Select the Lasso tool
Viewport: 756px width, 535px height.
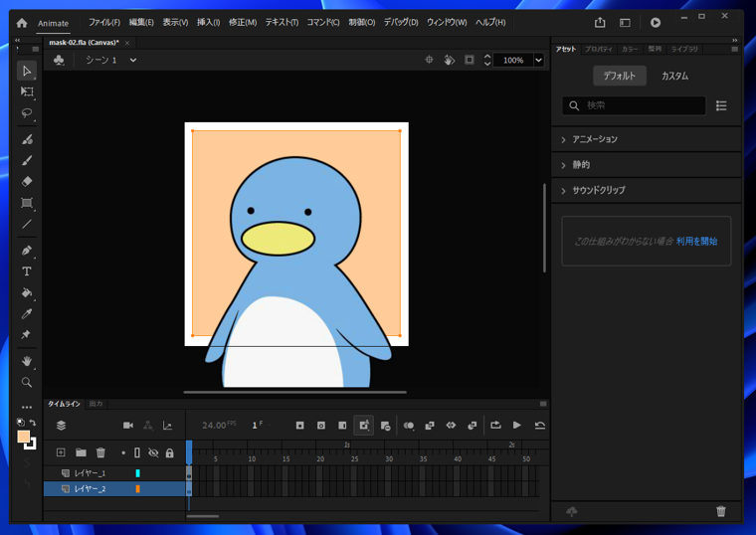pos(27,112)
